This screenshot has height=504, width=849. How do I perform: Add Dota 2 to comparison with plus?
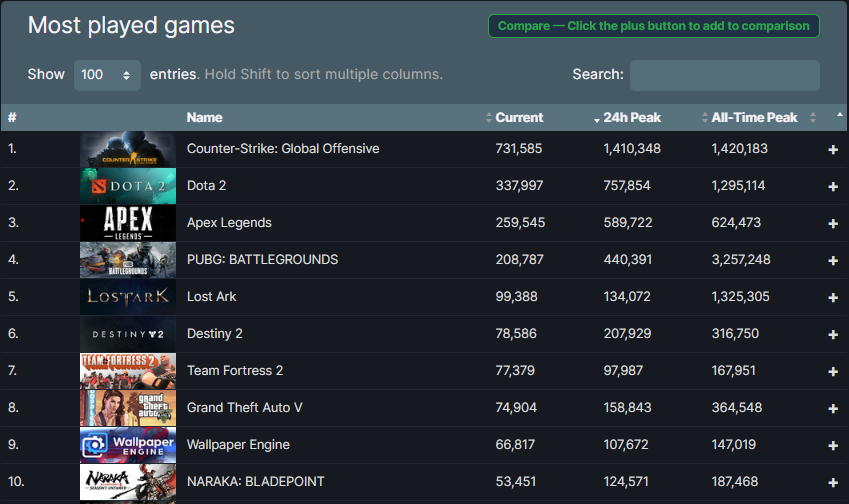click(x=833, y=186)
